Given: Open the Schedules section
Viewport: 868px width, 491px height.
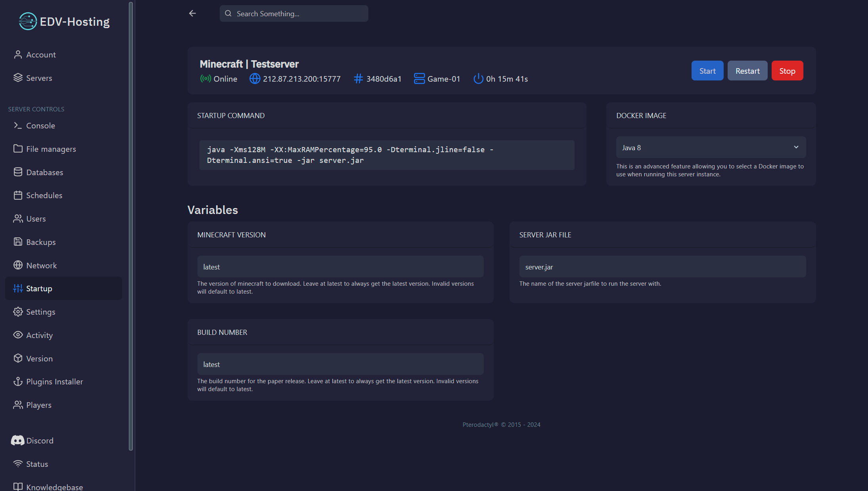Looking at the screenshot, I should (x=44, y=195).
